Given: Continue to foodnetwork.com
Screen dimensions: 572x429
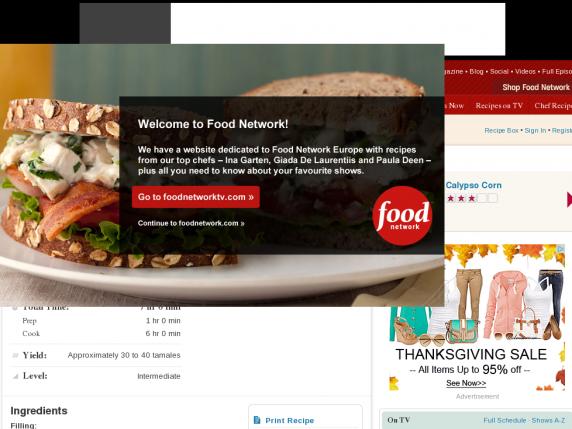Looking at the screenshot, I should click(x=191, y=223).
